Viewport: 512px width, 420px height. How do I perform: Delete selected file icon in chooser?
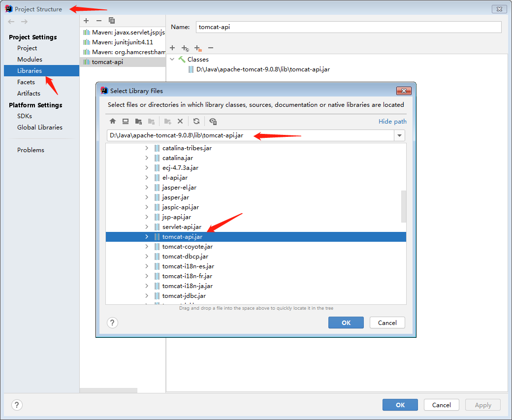[x=180, y=121]
